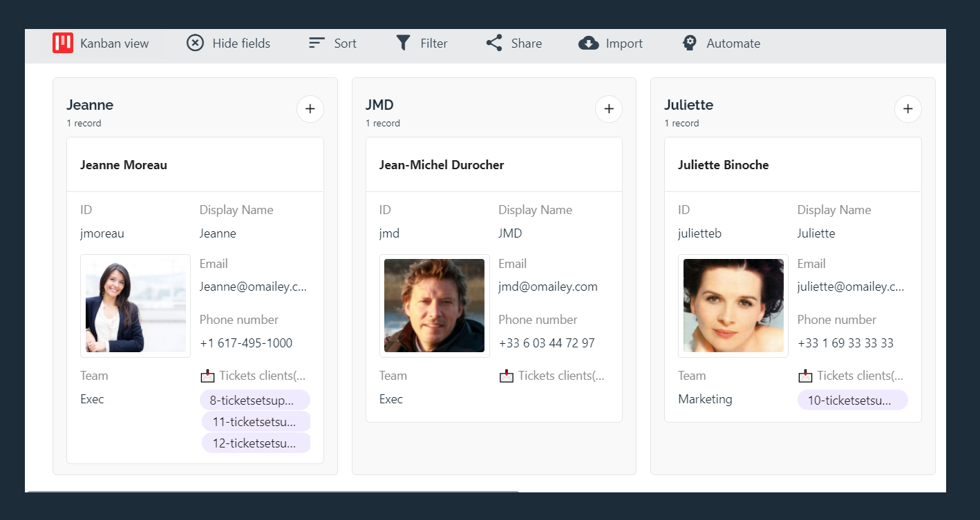
Task: Click the red Kanban view icon
Action: [x=63, y=43]
